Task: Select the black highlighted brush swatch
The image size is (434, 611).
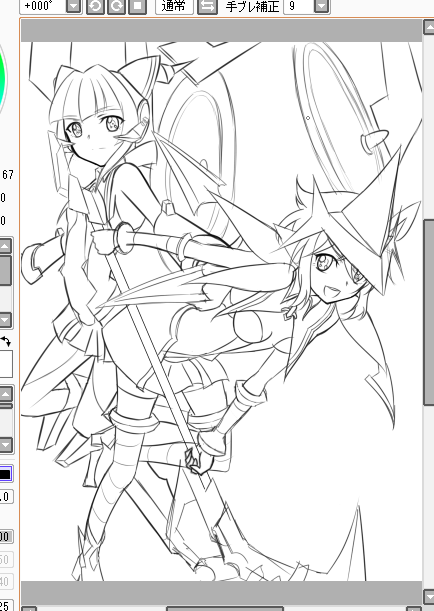Action: [5, 474]
